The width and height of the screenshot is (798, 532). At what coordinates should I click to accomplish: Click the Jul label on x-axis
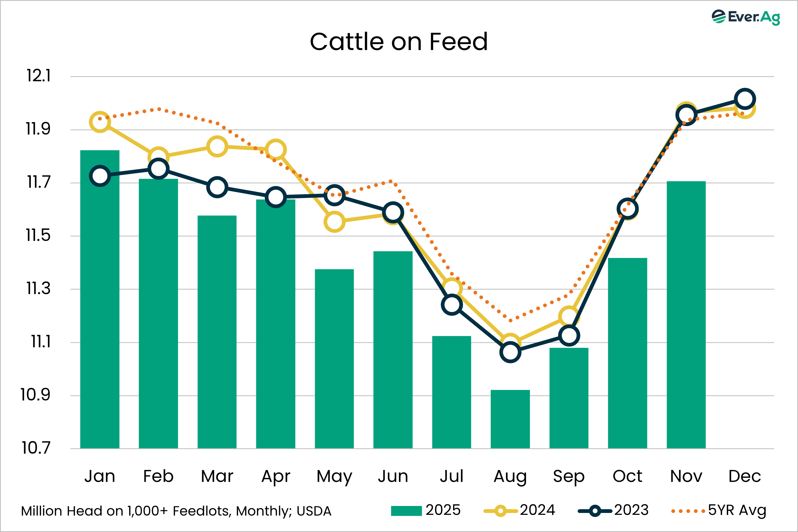coord(451,476)
